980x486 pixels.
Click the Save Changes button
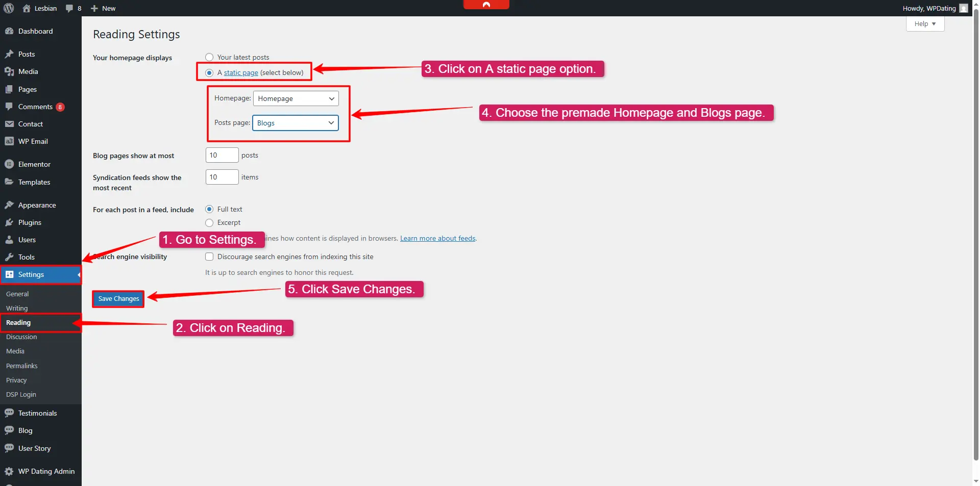click(118, 299)
